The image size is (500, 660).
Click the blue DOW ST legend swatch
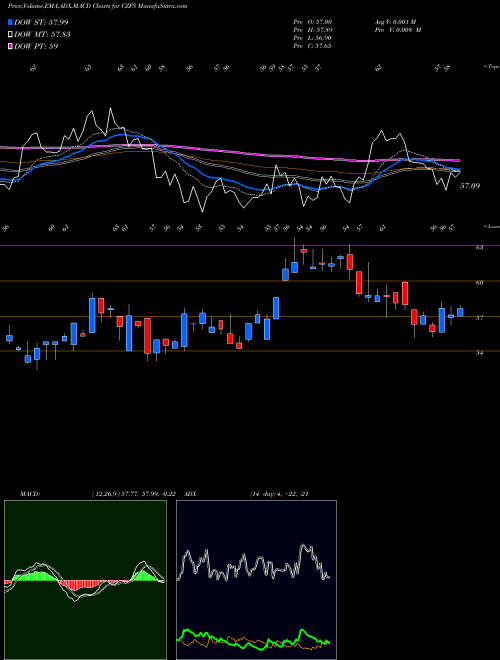(10, 22)
